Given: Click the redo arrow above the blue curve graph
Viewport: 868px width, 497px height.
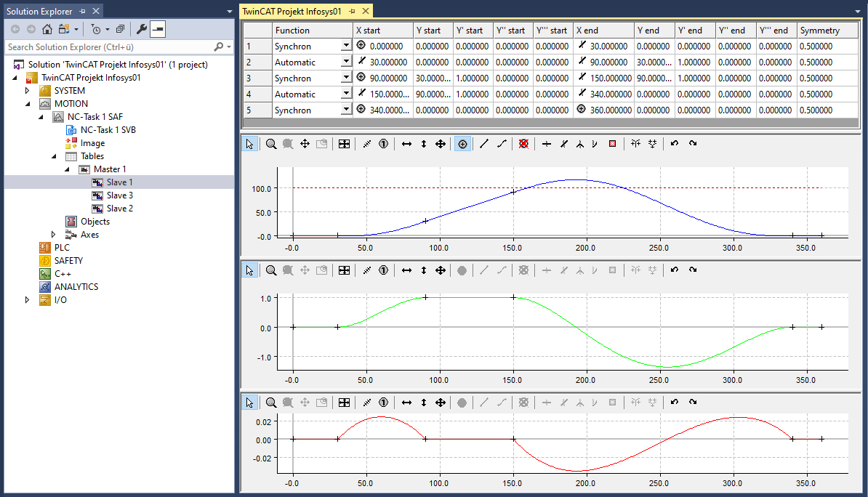Looking at the screenshot, I should (693, 143).
